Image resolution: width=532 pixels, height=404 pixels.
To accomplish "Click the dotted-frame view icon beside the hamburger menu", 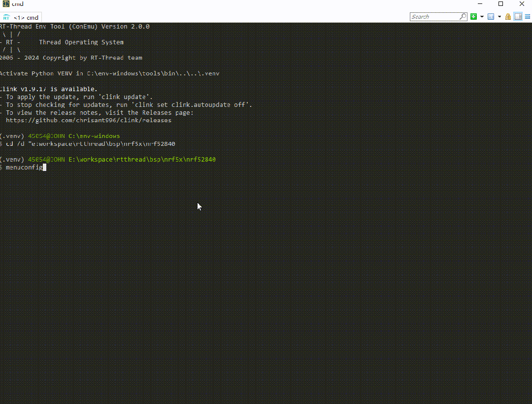I will [518, 16].
